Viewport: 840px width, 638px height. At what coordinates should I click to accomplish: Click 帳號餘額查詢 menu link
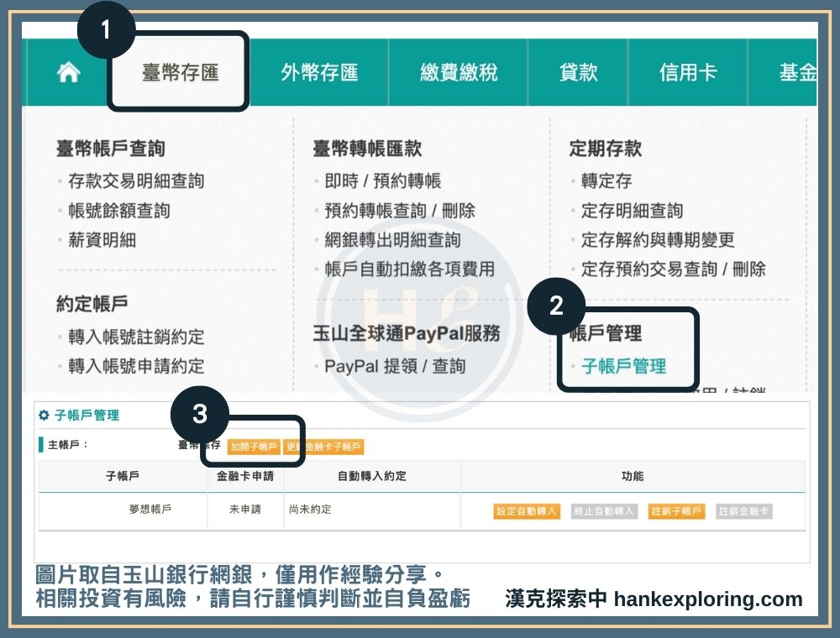pyautogui.click(x=119, y=211)
